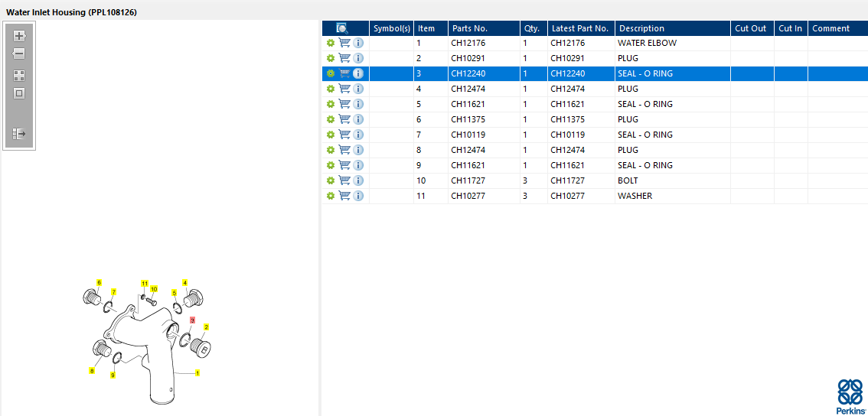Screen dimensions: 868x416
Task: Click callout number 6 on diagram
Action: coord(99,282)
